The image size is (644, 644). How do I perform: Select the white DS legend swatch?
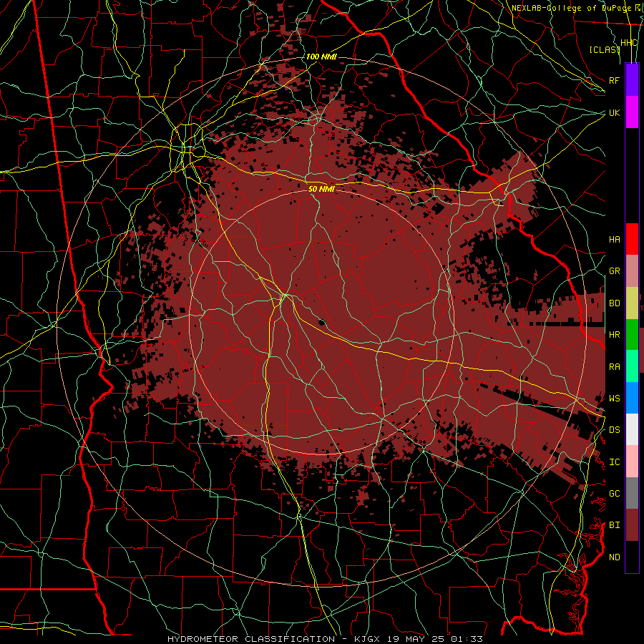tap(632, 429)
